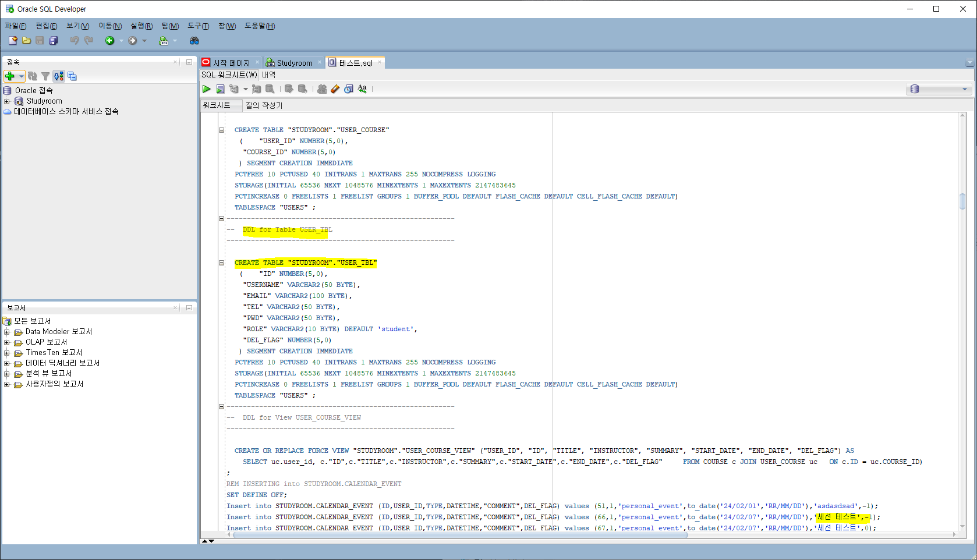Open the 편집(E) menu
This screenshot has width=977, height=560.
pos(47,26)
